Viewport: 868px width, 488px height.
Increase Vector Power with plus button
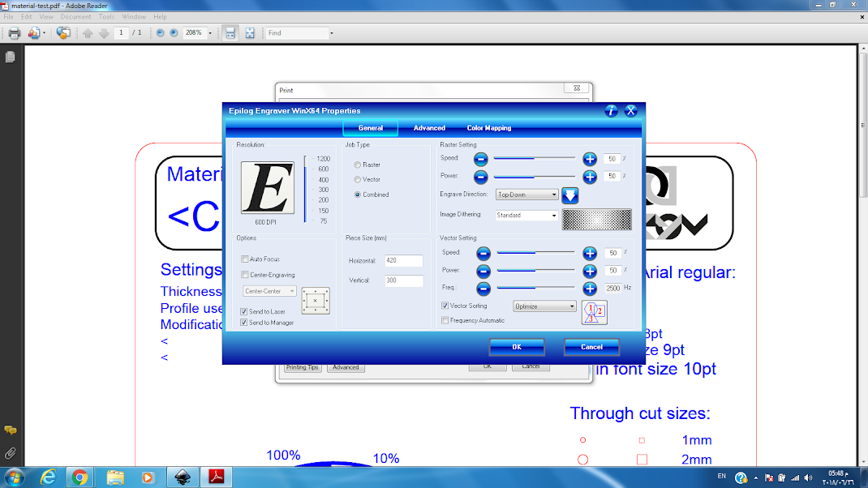590,271
